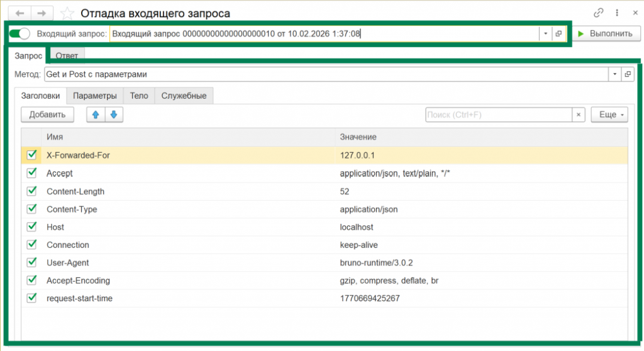Viewport: 644px width, 351px height.
Task: Expand the Метод dropdown list
Action: (614, 74)
